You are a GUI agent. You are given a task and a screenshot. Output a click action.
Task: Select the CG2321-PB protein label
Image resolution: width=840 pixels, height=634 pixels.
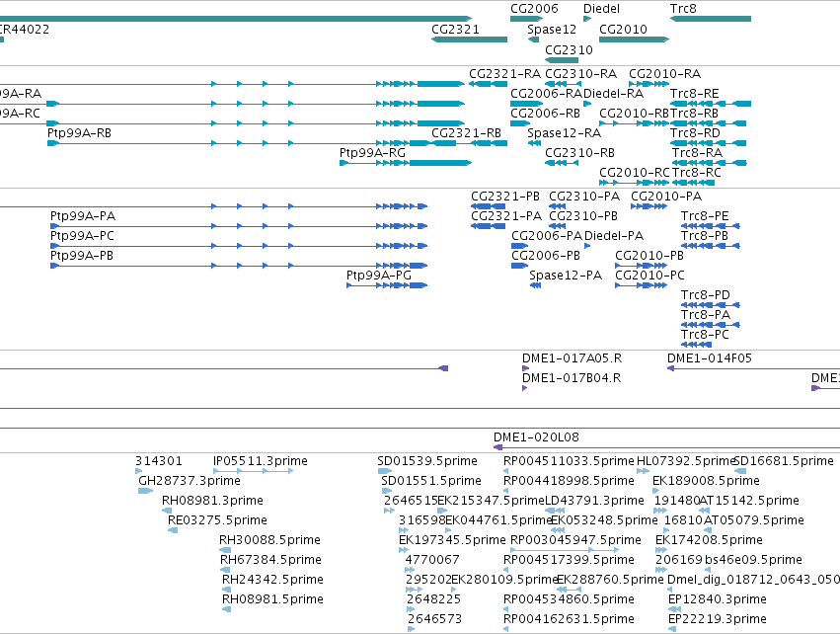pos(505,197)
